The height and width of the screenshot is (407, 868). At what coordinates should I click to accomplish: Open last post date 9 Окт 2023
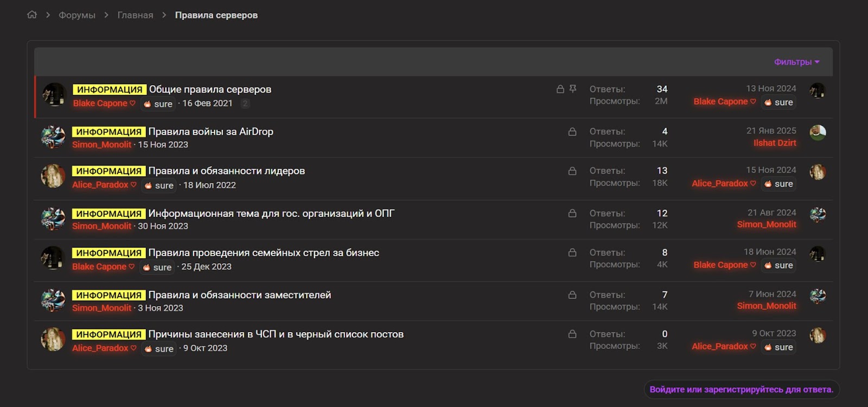774,333
